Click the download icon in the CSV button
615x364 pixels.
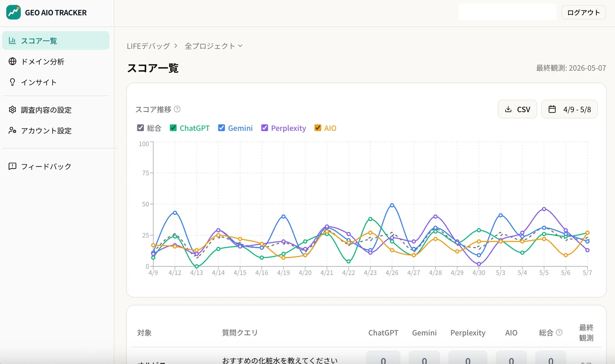click(508, 109)
